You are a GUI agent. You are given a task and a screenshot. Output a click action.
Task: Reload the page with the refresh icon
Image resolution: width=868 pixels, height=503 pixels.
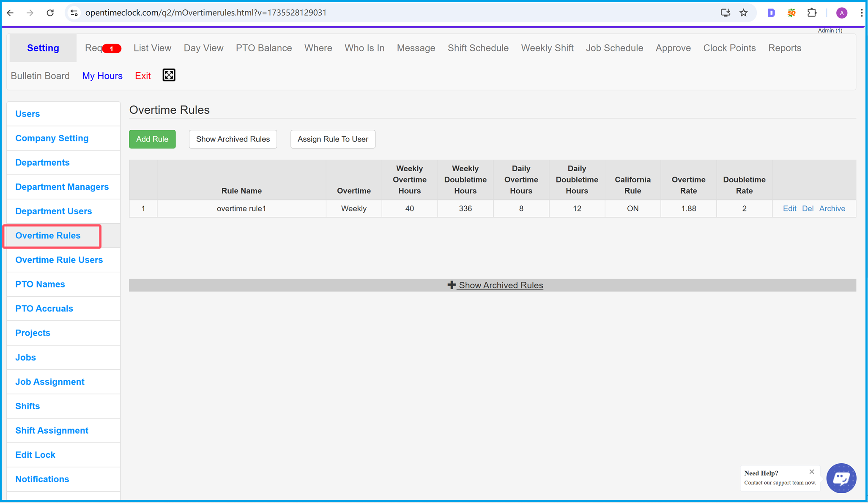50,13
